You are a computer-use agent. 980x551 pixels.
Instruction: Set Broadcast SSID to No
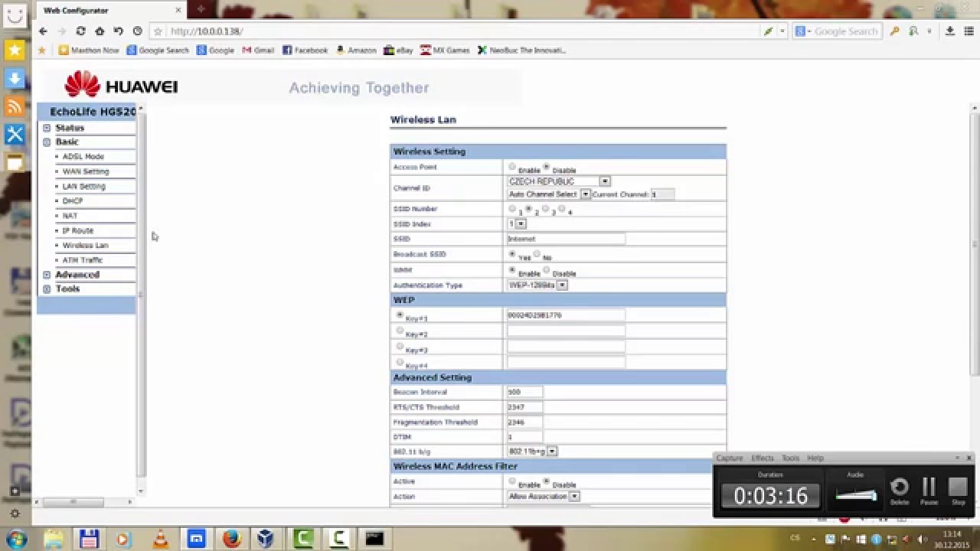537,253
